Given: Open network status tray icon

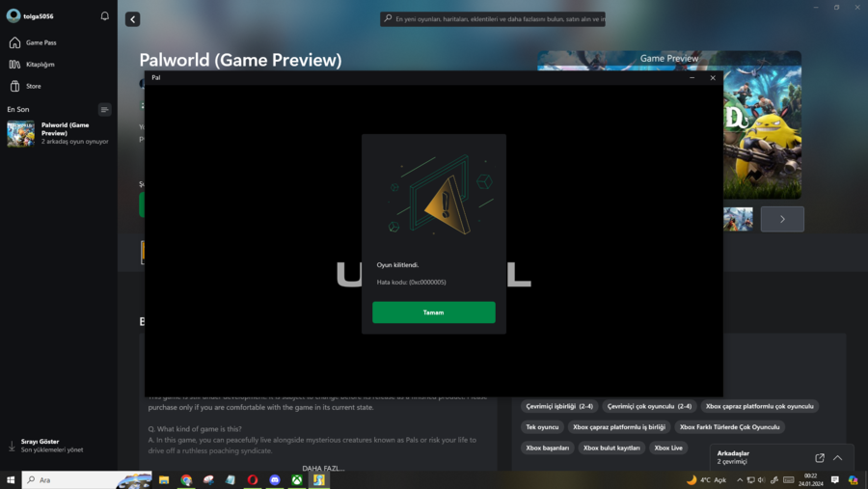Looking at the screenshot, I should pyautogui.click(x=750, y=480).
